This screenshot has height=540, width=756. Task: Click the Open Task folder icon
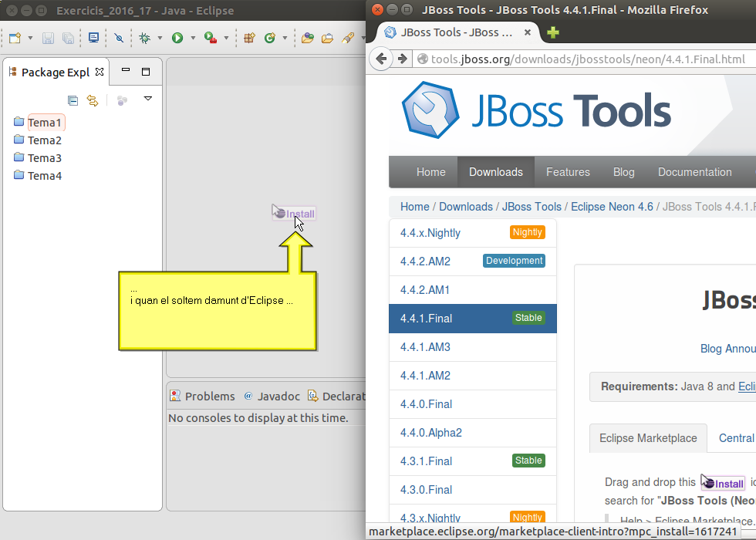pos(327,38)
